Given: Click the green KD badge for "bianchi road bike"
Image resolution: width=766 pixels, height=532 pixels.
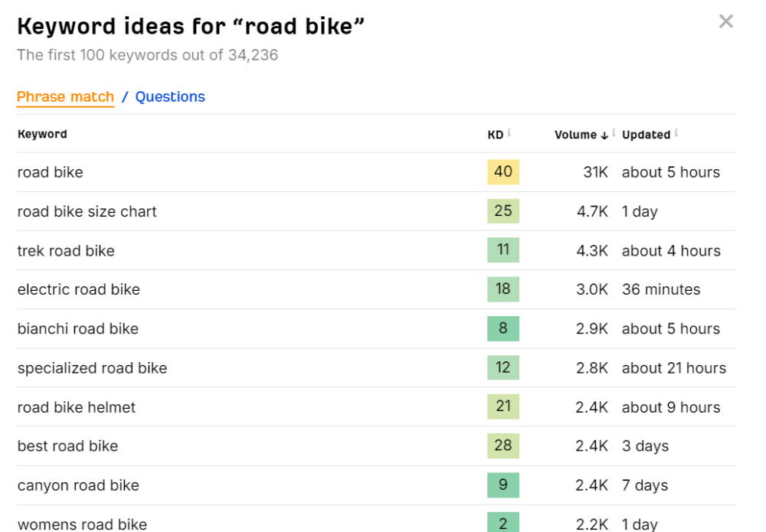Looking at the screenshot, I should coord(502,328).
